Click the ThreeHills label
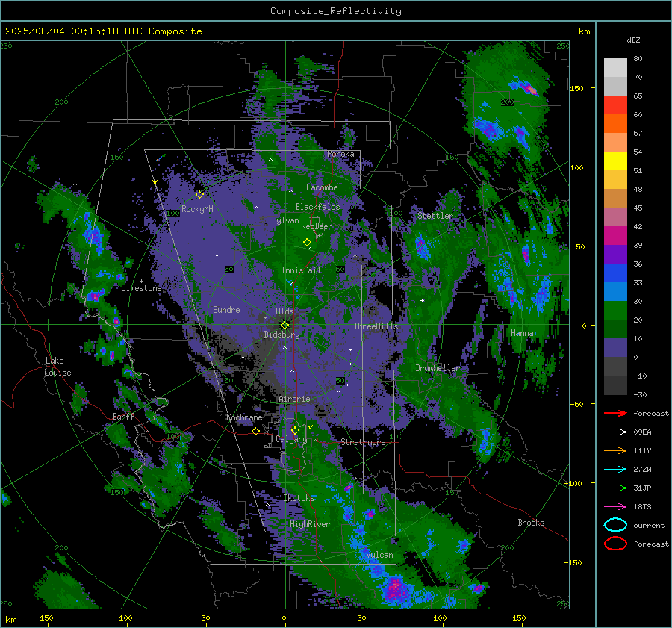This screenshot has width=672, height=628. click(x=376, y=326)
